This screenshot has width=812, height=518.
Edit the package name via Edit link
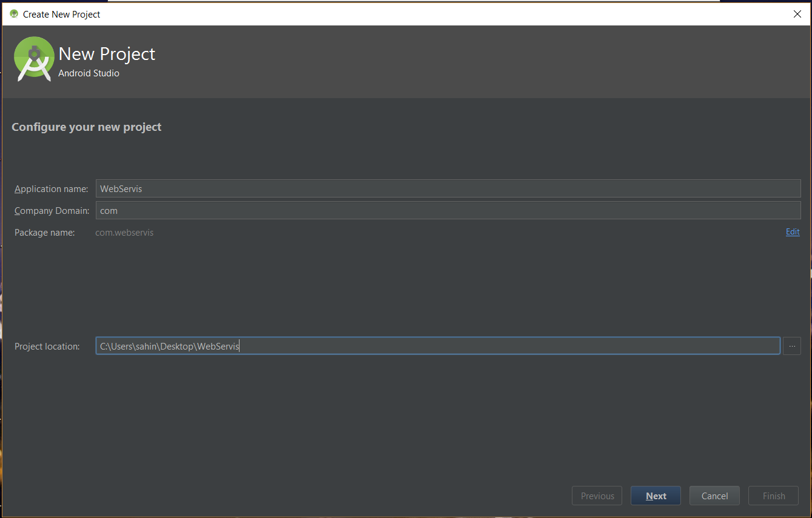793,232
